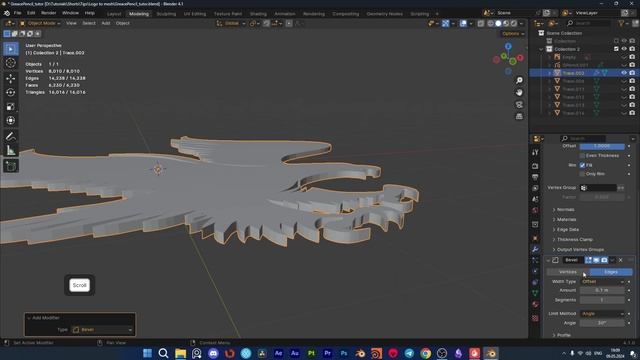Open Blender from the Windows taskbar
The image size is (640, 360).
(491, 353)
